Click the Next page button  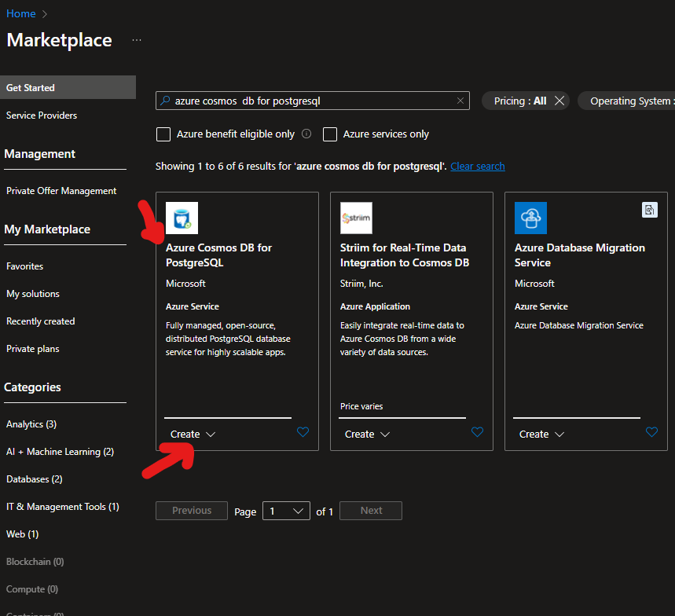(371, 511)
